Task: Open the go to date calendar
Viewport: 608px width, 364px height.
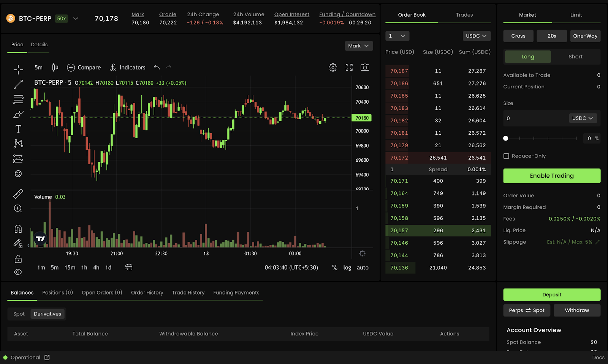Action: point(129,267)
